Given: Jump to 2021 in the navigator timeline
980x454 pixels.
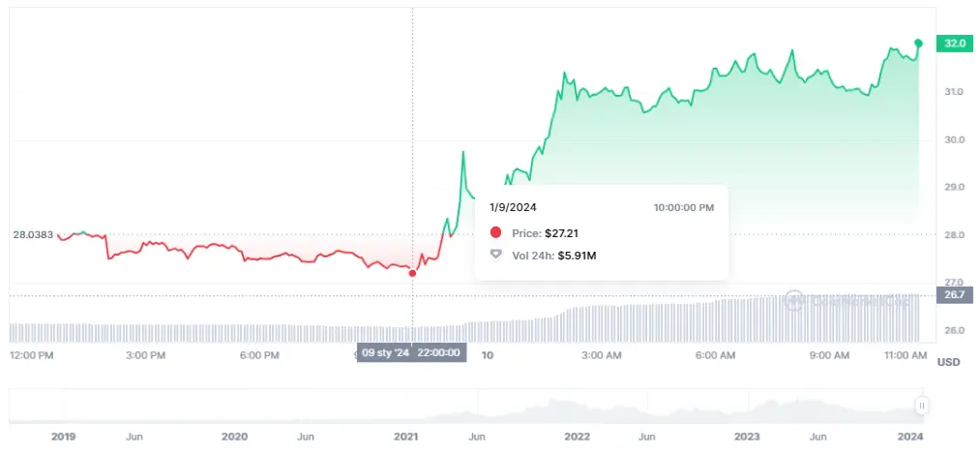Looking at the screenshot, I should pyautogui.click(x=406, y=437).
